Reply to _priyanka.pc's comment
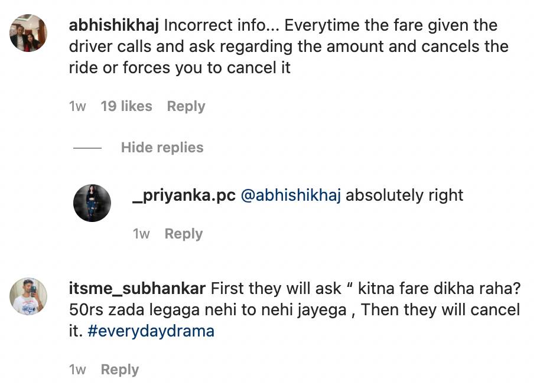540x392 pixels. tap(184, 234)
